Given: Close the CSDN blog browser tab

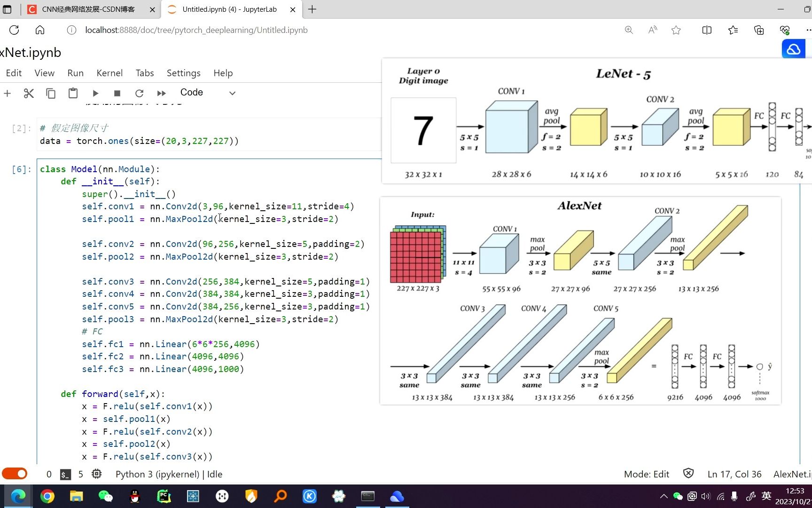Looking at the screenshot, I should [x=152, y=9].
